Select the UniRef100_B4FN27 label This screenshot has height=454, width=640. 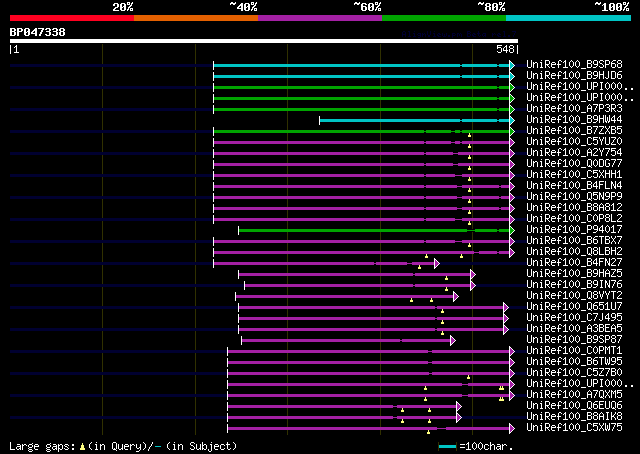click(x=574, y=263)
